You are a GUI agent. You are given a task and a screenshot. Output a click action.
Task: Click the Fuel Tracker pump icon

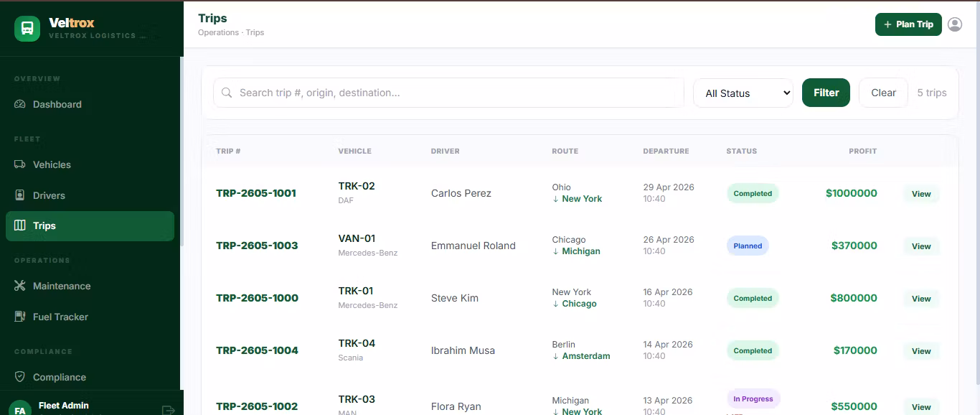pos(20,317)
